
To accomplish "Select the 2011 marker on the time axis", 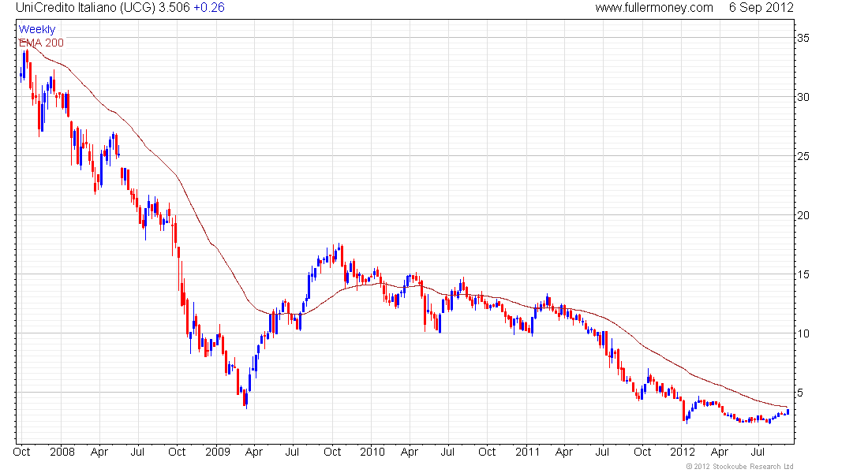I will (527, 453).
